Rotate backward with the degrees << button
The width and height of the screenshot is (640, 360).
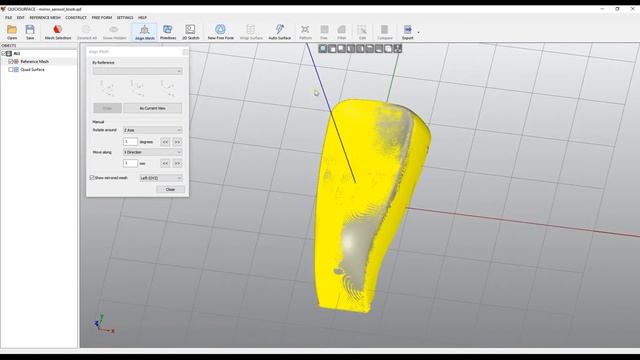pos(165,142)
